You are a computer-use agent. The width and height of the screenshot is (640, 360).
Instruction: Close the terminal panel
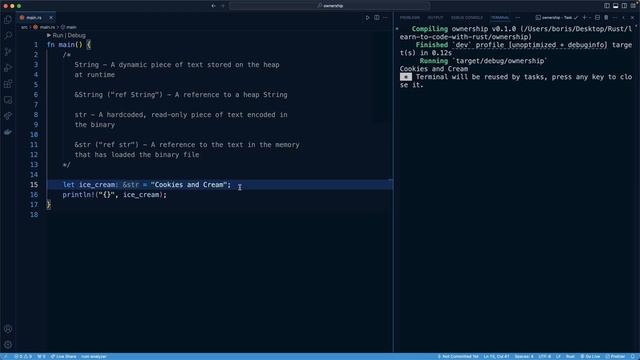click(x=632, y=18)
